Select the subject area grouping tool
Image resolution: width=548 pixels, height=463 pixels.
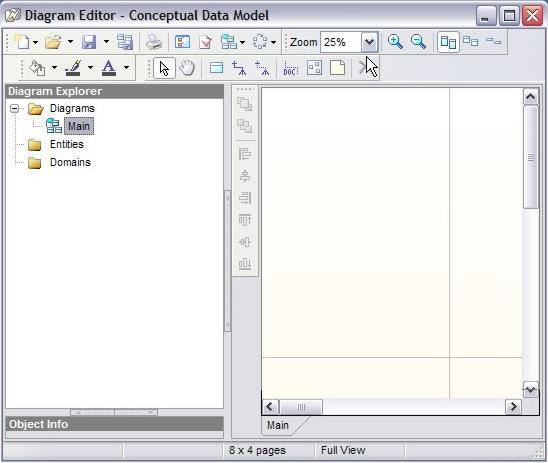tap(314, 68)
